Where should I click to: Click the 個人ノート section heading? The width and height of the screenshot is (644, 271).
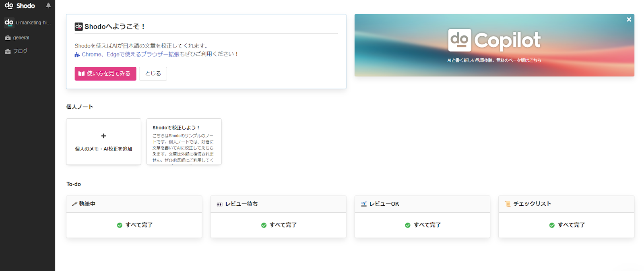click(80, 107)
